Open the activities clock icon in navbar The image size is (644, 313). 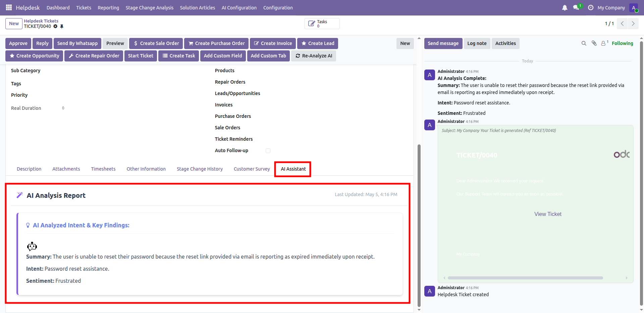pyautogui.click(x=591, y=7)
